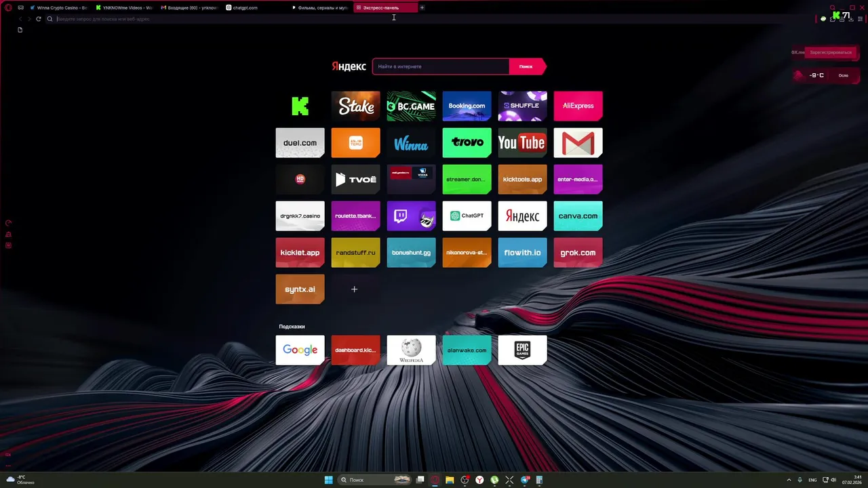868x488 pixels.
Task: Reload the current page
Action: tap(39, 19)
